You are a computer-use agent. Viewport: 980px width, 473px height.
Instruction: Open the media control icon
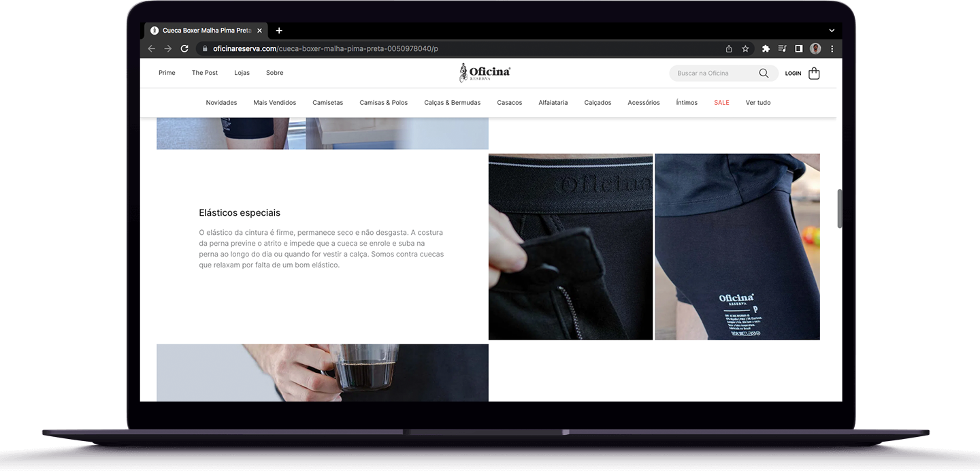coord(782,49)
